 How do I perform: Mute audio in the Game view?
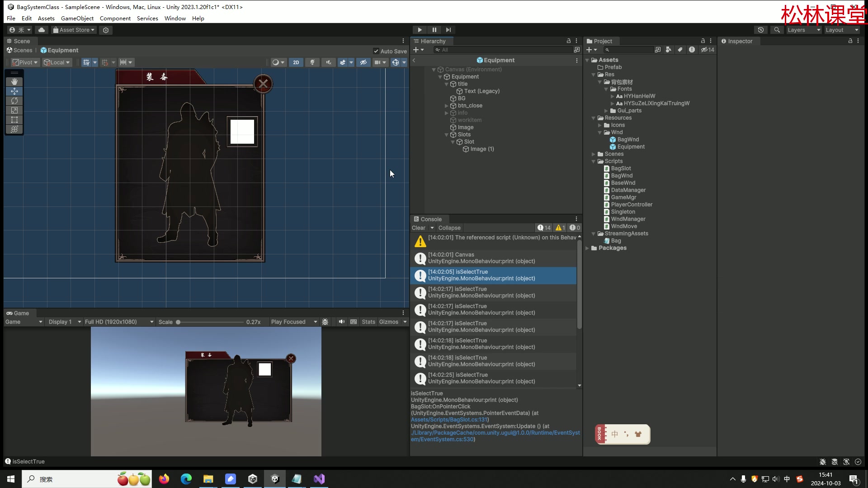[341, 322]
